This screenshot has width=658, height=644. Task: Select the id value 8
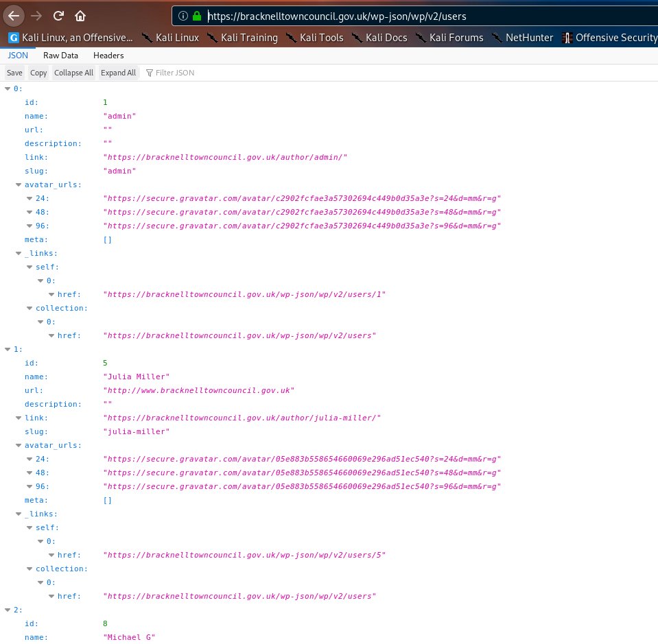click(105, 623)
